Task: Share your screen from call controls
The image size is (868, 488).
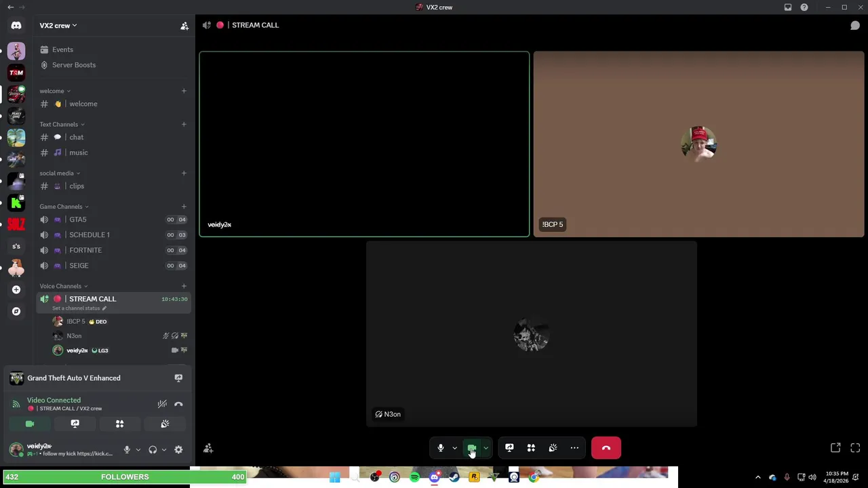Action: pos(509,448)
